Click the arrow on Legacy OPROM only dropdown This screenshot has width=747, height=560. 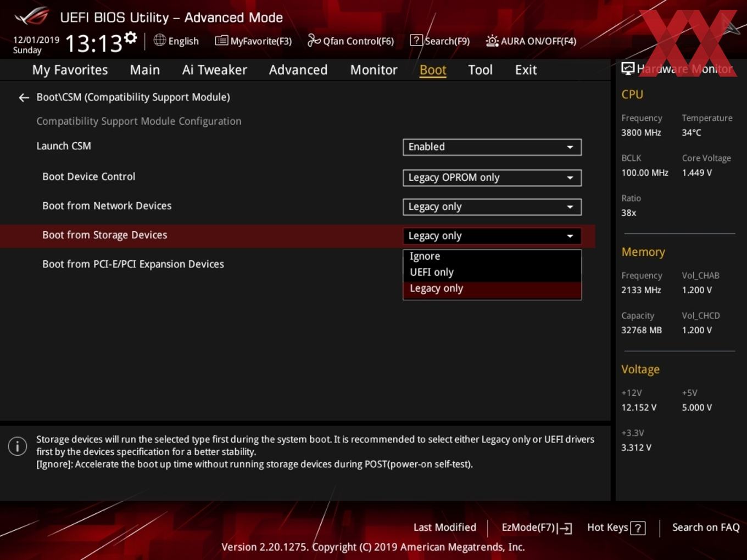point(570,178)
